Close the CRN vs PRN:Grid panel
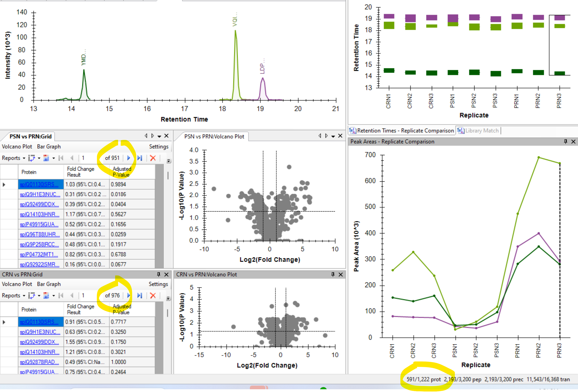Screen dimensions: 578x392 [x=166, y=274]
